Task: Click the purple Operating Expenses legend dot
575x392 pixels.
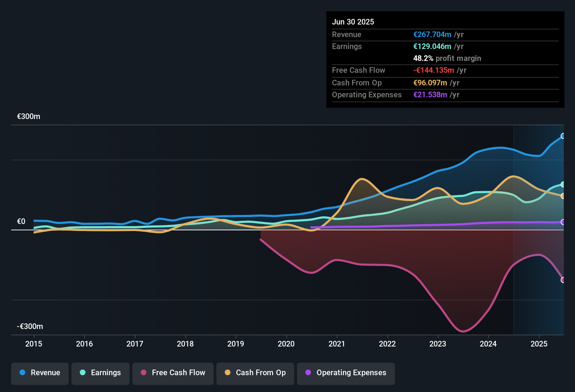Action: tap(308, 373)
